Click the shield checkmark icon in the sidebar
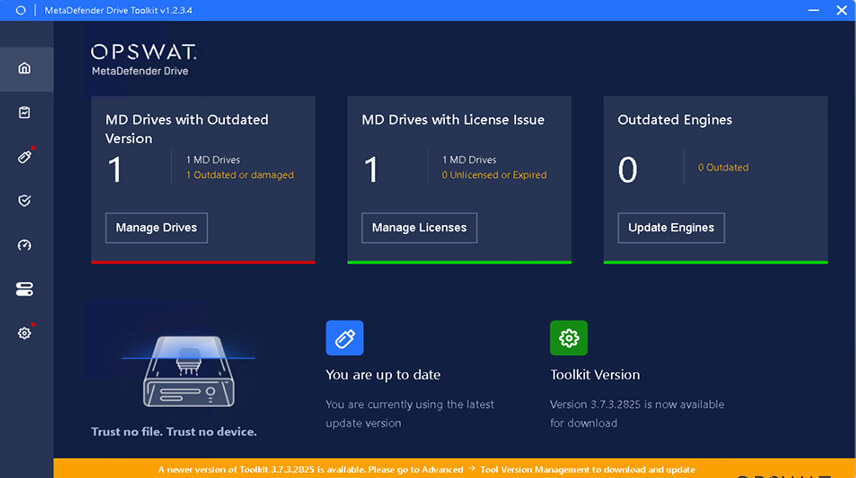856x478 pixels. 25,200
